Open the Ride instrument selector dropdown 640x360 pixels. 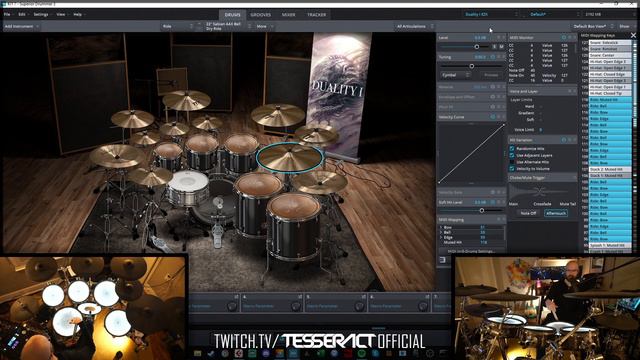177,26
